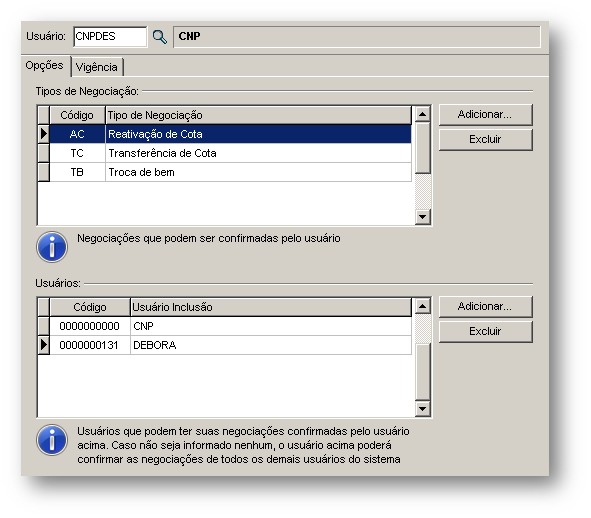Click Adicionar button for Tipos de Negociação
The width and height of the screenshot is (591, 518).
[485, 115]
